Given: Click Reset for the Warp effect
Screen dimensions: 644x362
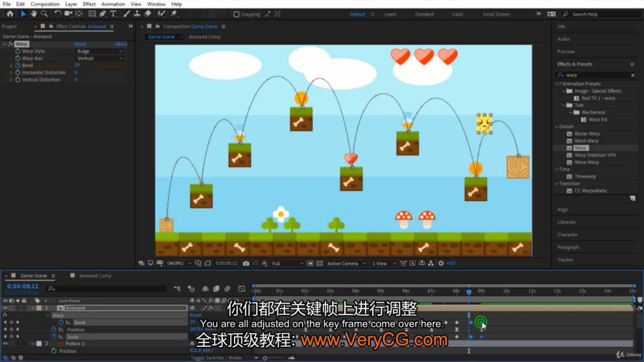Looking at the screenshot, I should pyautogui.click(x=80, y=44).
